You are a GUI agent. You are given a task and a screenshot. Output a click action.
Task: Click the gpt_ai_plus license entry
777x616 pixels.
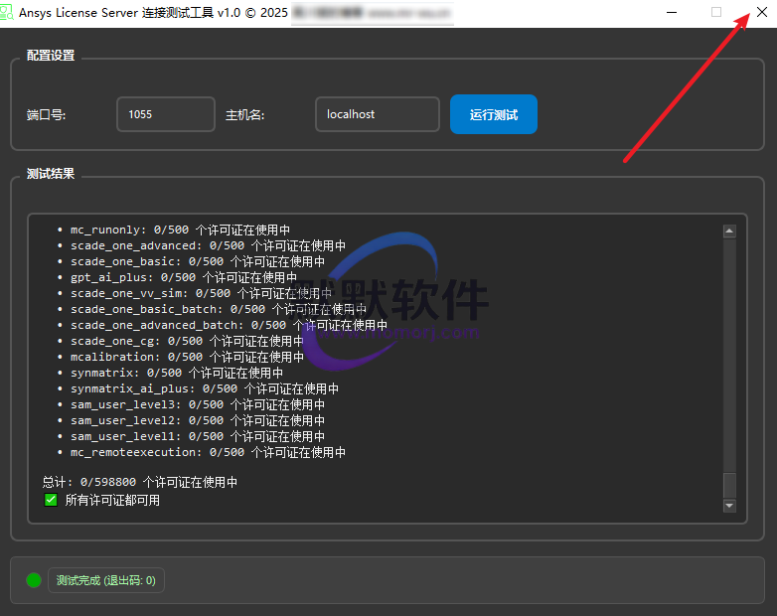(x=183, y=277)
